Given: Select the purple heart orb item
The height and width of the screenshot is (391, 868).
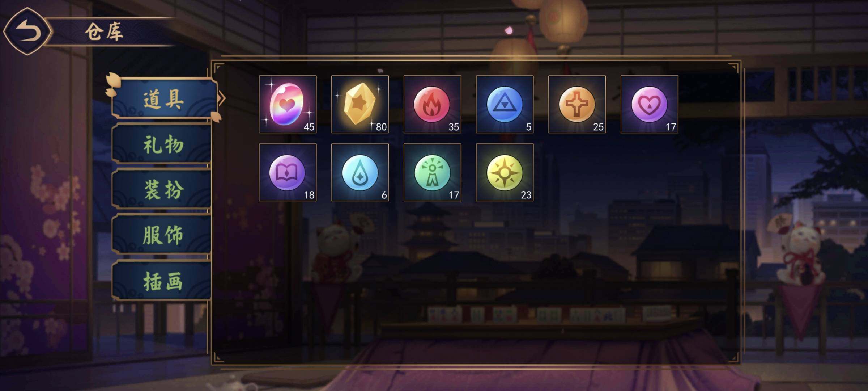Looking at the screenshot, I should 649,104.
